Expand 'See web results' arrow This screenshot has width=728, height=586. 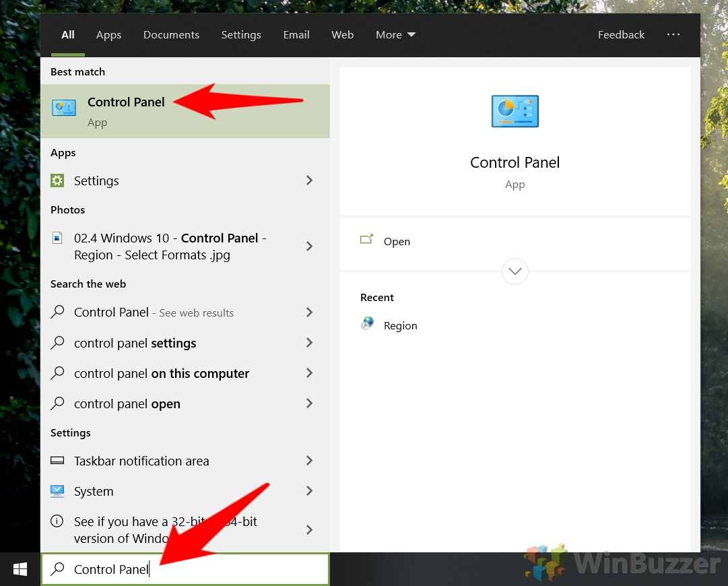(x=310, y=312)
